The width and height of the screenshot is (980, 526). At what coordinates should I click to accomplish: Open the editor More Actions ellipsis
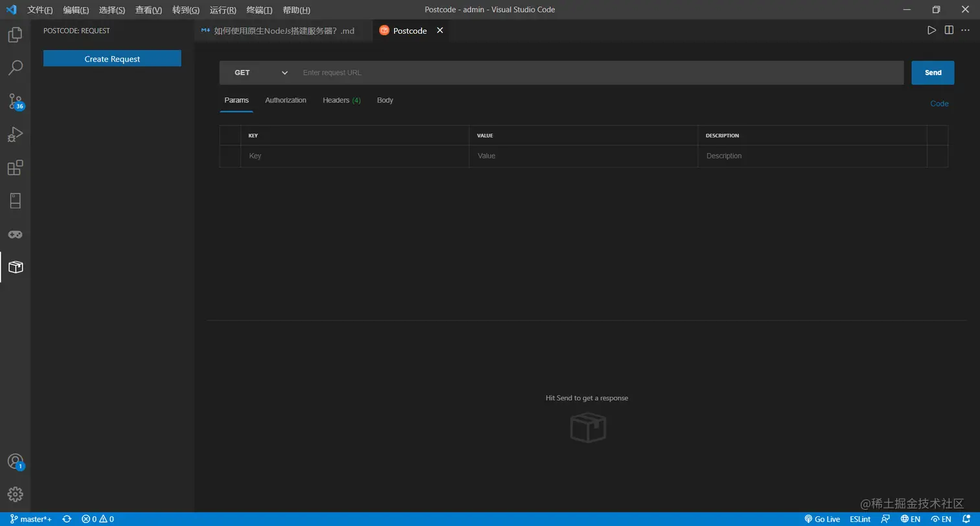pos(966,30)
